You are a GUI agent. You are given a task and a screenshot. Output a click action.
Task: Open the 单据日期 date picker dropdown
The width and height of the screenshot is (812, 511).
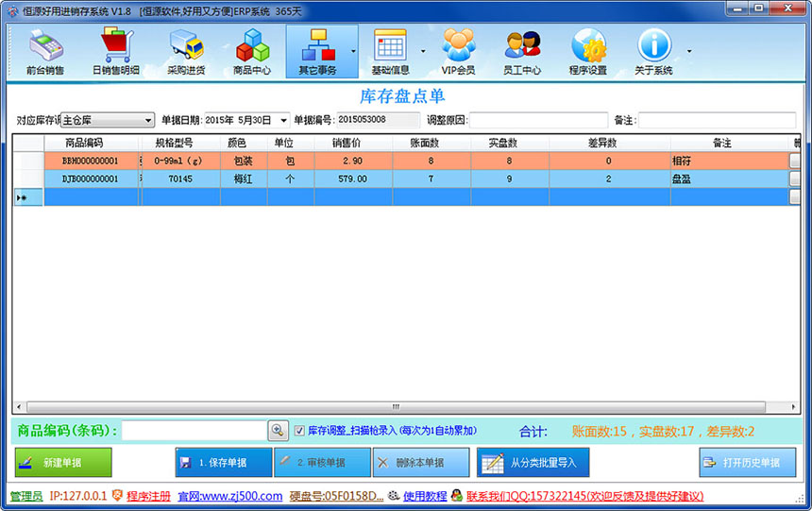[x=283, y=121]
